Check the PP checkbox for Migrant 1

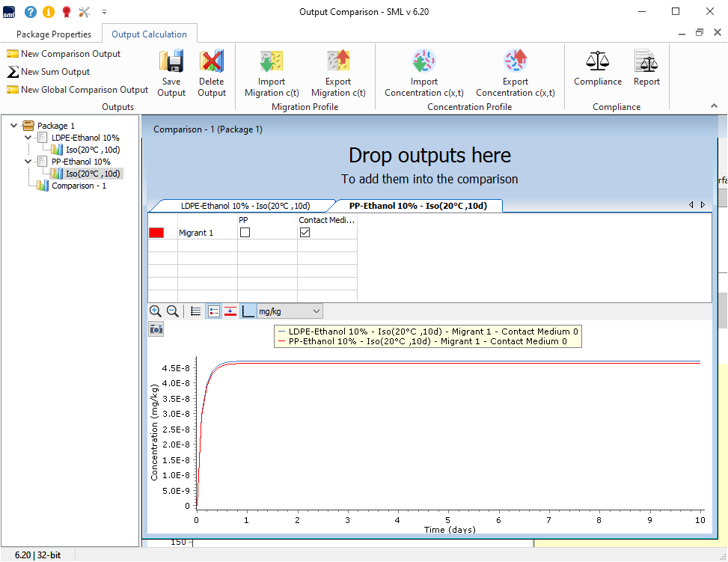pos(245,233)
